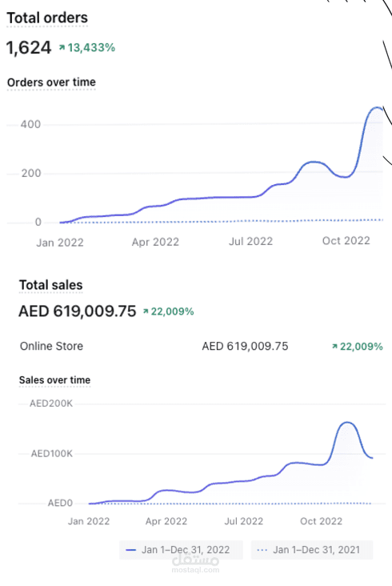
Task: Click the up arrow in Online Store row
Action: click(x=335, y=347)
